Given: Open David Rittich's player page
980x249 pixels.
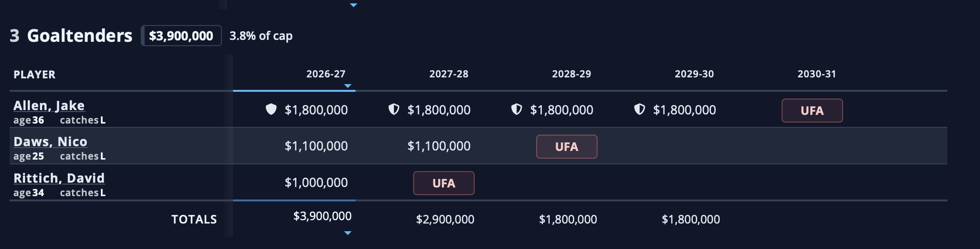Looking at the screenshot, I should point(59,178).
